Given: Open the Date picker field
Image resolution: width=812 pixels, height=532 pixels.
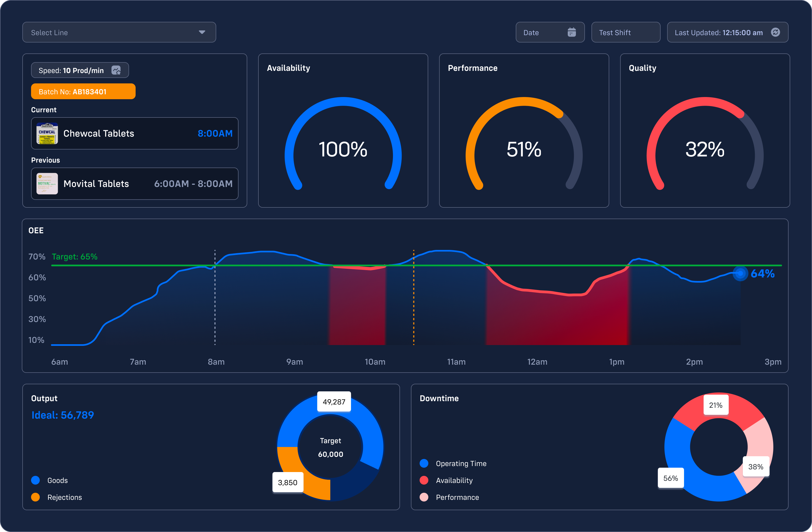Looking at the screenshot, I should click(542, 32).
